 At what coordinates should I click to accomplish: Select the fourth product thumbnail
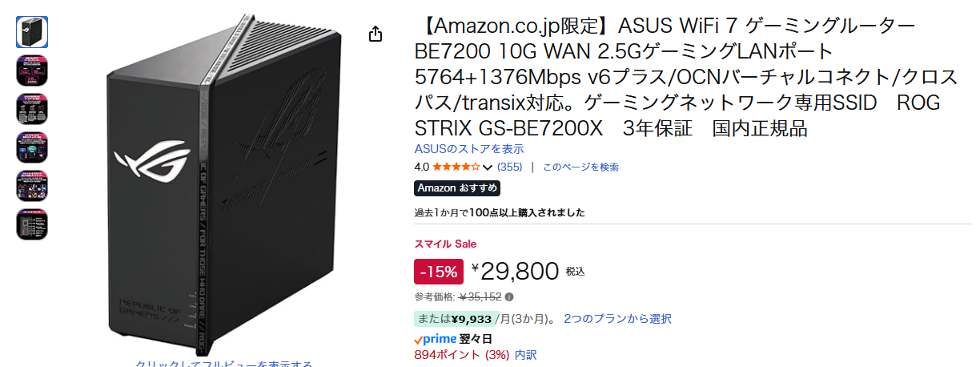tap(32, 147)
